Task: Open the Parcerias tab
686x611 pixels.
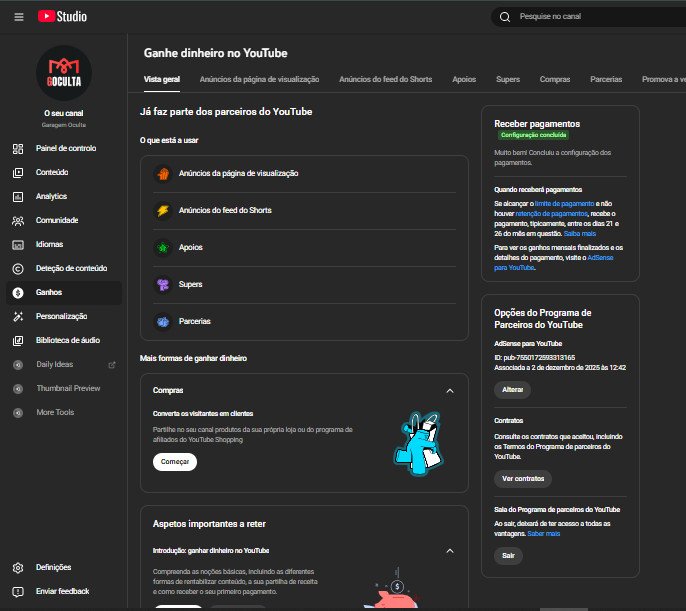Action: point(606,79)
